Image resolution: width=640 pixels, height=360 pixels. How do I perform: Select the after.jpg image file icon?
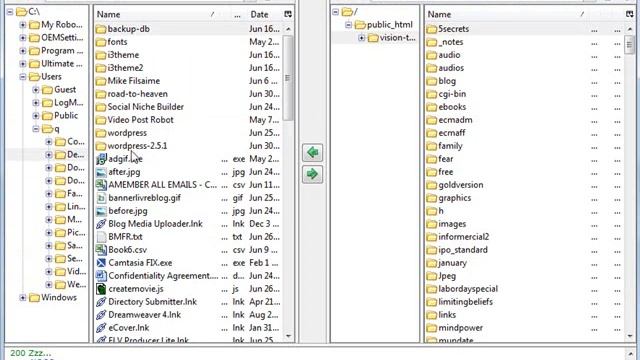pyautogui.click(x=101, y=172)
